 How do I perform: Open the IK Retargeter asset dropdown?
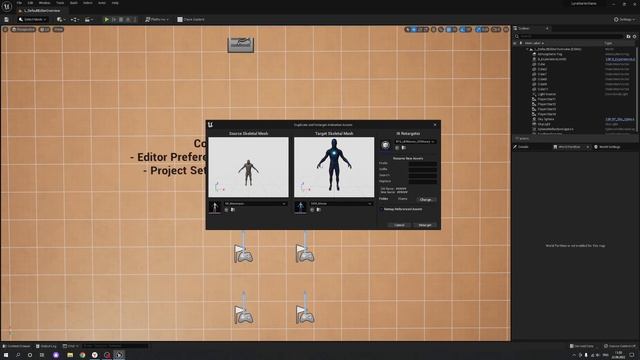(x=415, y=141)
